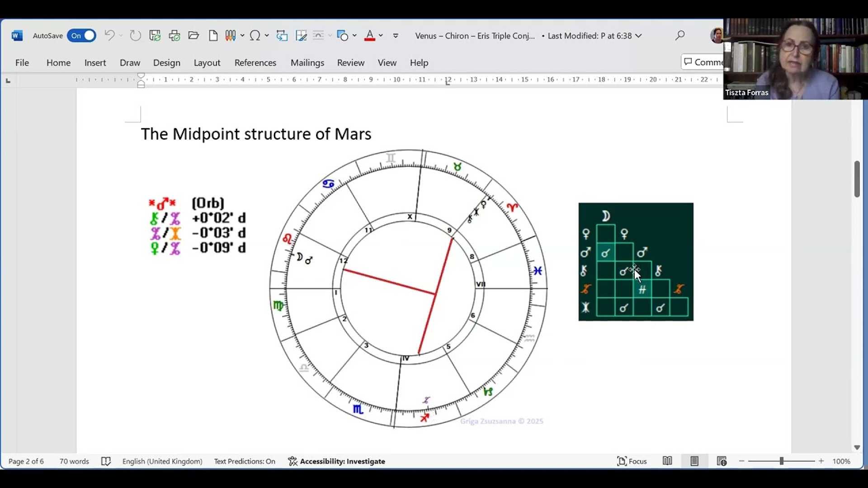The height and width of the screenshot is (488, 868).
Task: Click Accessibility: Investigate
Action: [x=337, y=461]
